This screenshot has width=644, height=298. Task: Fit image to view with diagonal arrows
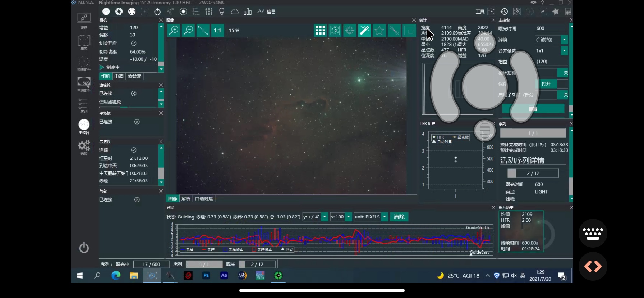[x=203, y=30]
